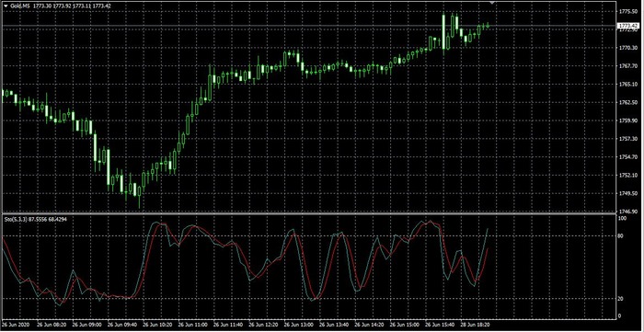
Task: Click the stochastic 80 level label
Action: click(622, 236)
